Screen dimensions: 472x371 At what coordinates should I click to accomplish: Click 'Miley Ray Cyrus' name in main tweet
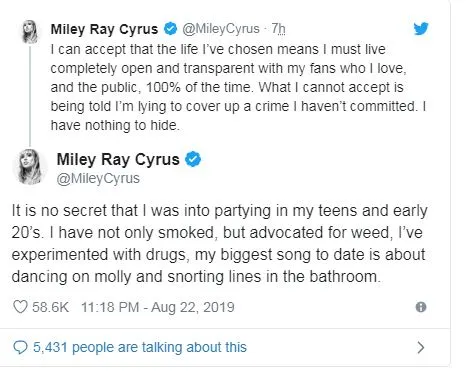tap(118, 159)
